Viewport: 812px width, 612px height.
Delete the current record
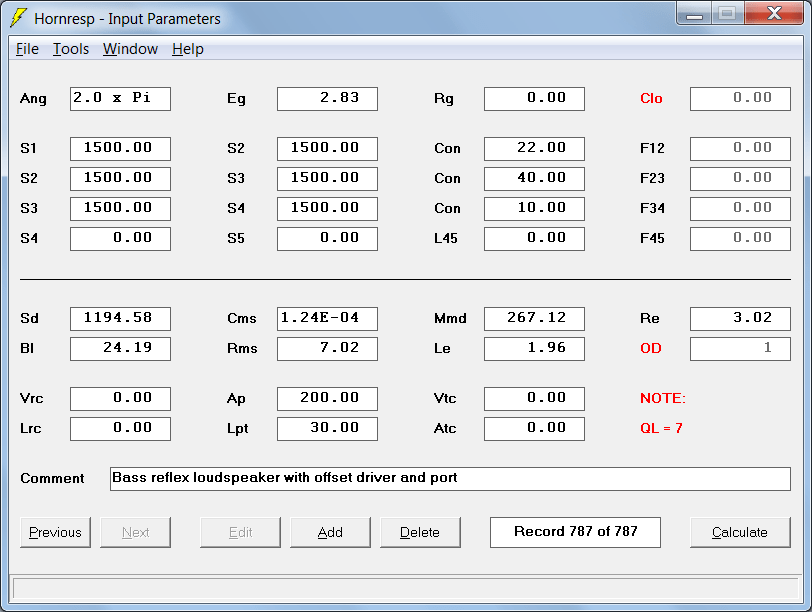pos(420,532)
